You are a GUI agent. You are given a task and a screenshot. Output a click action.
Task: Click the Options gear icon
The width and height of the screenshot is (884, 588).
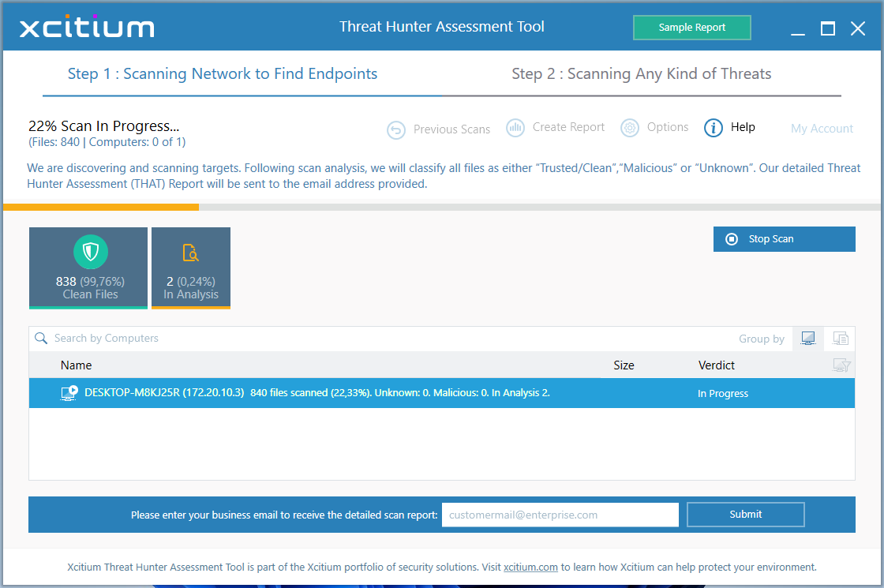tap(630, 128)
